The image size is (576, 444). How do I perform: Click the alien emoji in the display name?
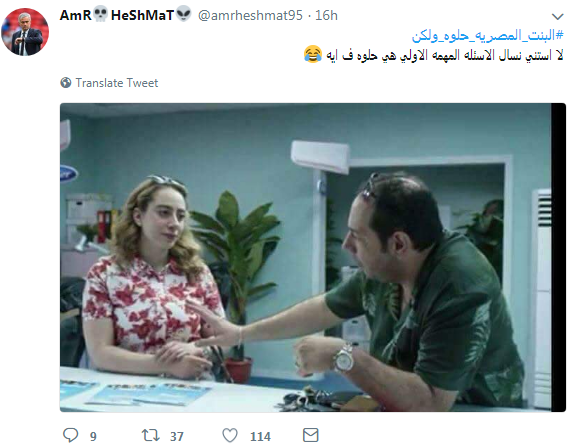[x=184, y=14]
